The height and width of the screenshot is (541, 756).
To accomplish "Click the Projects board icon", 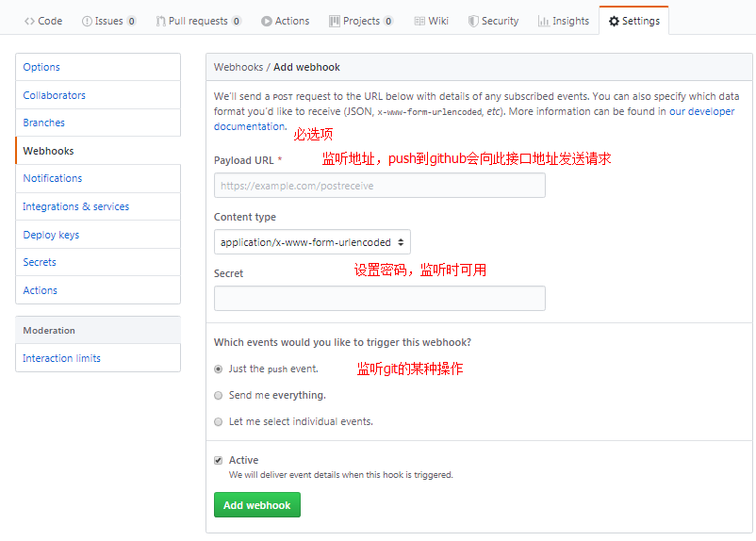I will 334,22.
